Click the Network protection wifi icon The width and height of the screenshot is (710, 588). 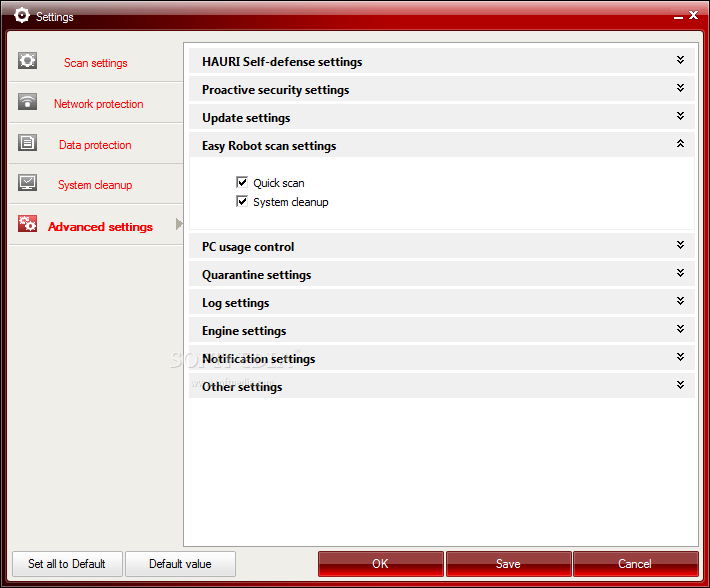point(27,101)
